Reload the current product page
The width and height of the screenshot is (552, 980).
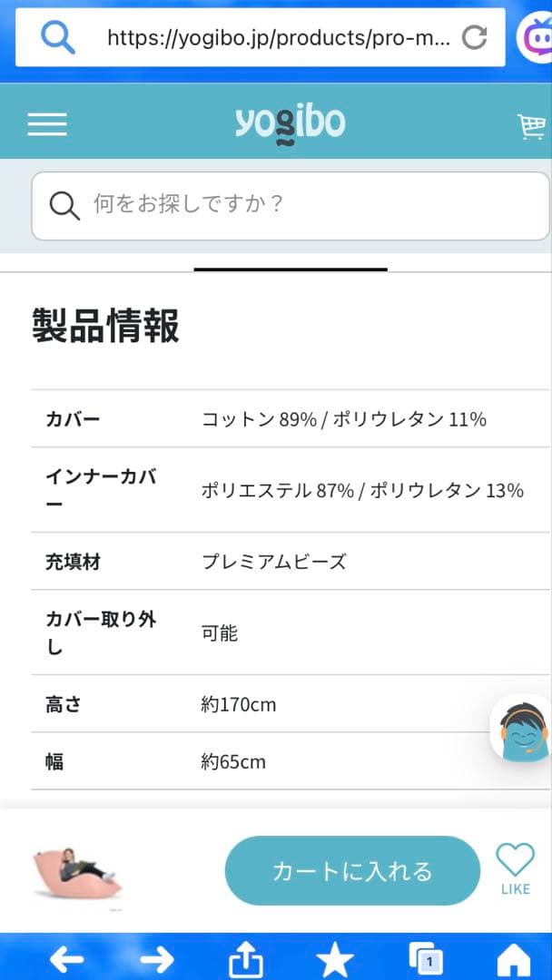click(x=473, y=38)
